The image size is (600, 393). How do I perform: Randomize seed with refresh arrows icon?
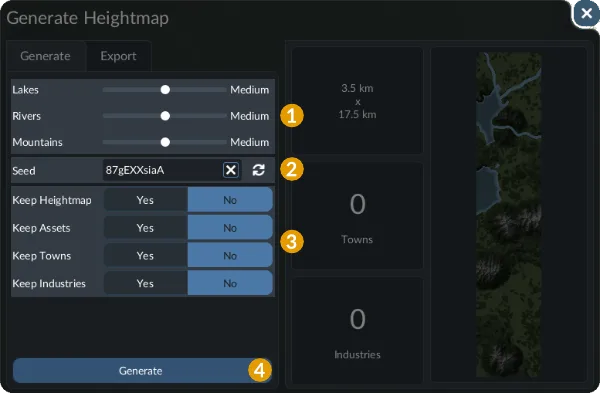pyautogui.click(x=259, y=170)
